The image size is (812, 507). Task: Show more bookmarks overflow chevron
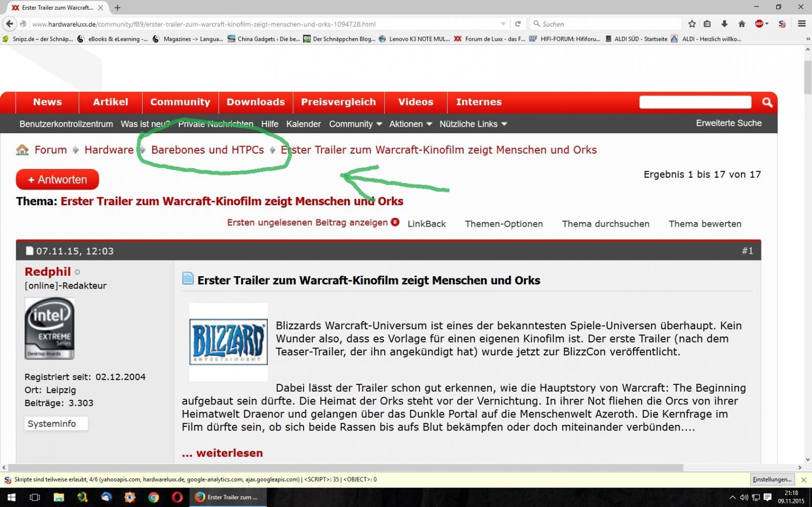click(x=808, y=39)
